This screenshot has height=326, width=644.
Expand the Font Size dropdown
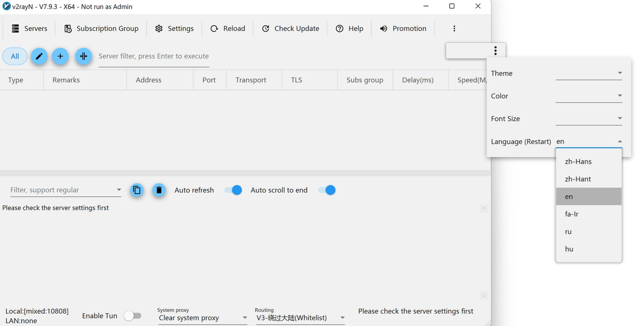(x=589, y=118)
